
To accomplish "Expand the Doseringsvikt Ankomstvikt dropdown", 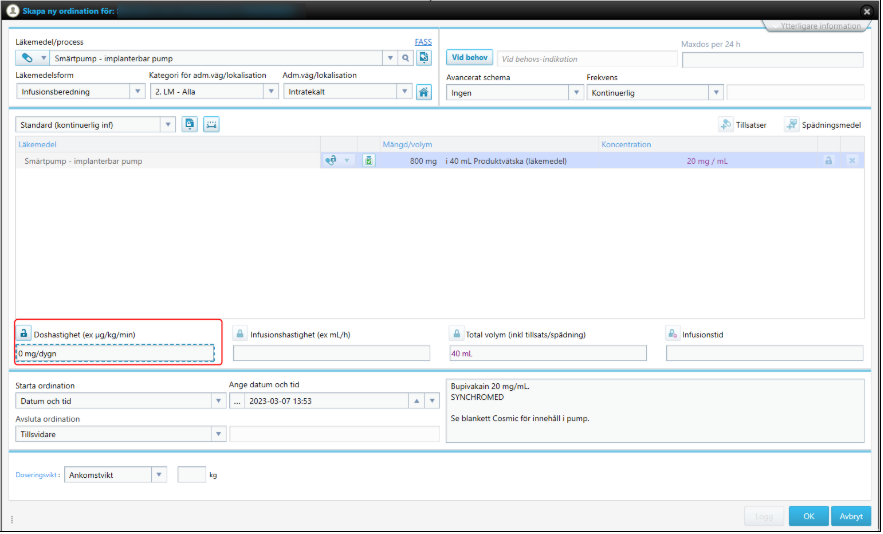I will [x=159, y=475].
